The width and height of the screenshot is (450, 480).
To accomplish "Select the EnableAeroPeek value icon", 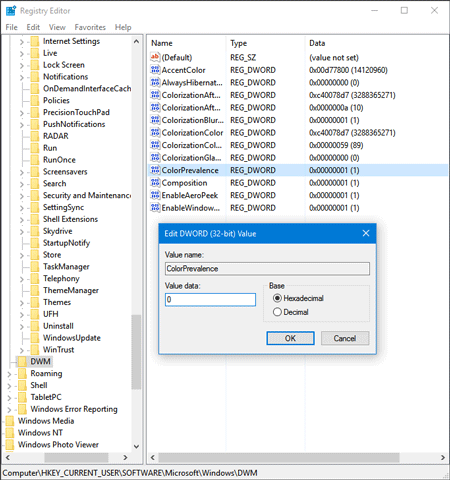I will pyautogui.click(x=155, y=195).
